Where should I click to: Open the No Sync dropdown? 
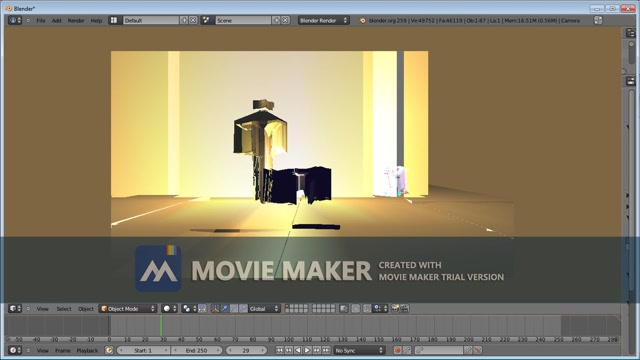coord(359,350)
